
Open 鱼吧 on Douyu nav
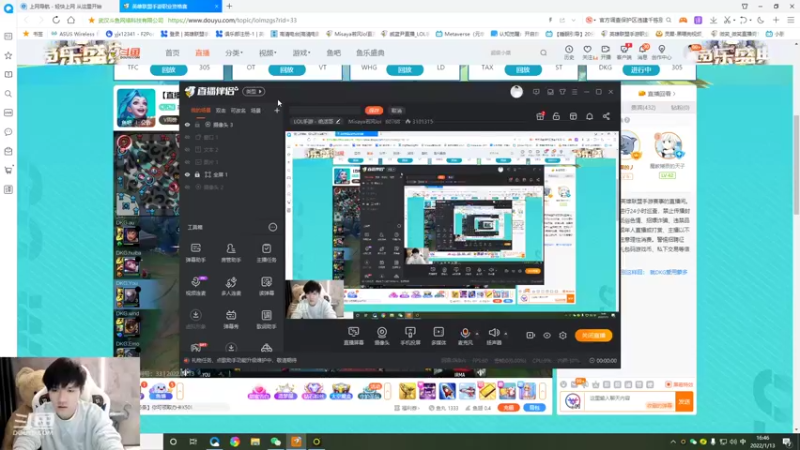click(334, 53)
